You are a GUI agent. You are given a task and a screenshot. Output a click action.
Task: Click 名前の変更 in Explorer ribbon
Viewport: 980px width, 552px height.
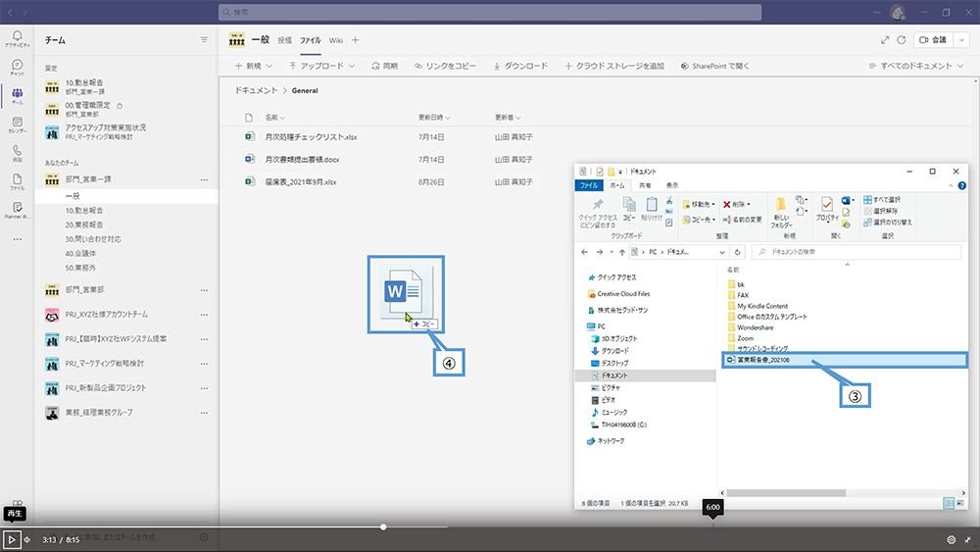coord(743,220)
